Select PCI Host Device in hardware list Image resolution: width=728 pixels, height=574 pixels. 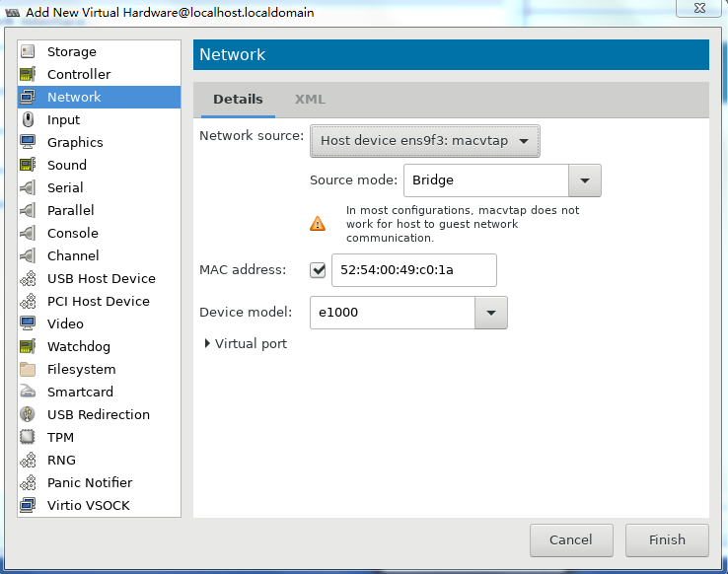[x=99, y=301]
